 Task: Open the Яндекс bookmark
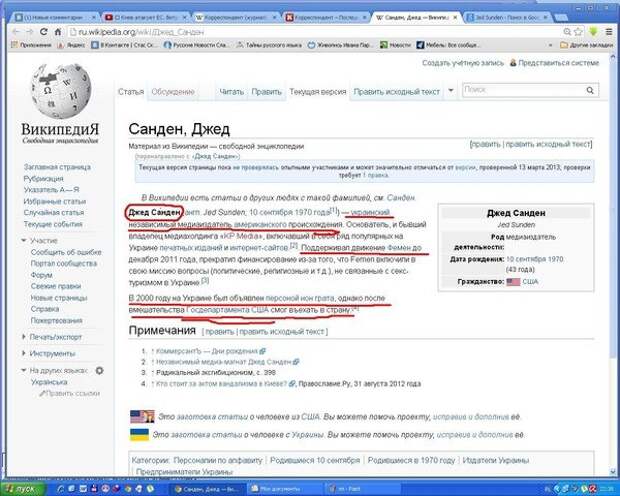click(71, 45)
